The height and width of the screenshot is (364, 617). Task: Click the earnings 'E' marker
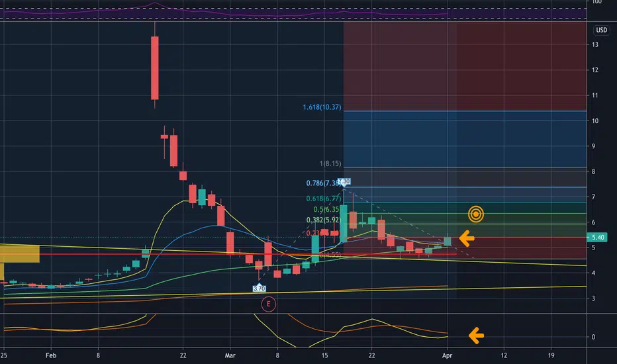[x=268, y=304]
